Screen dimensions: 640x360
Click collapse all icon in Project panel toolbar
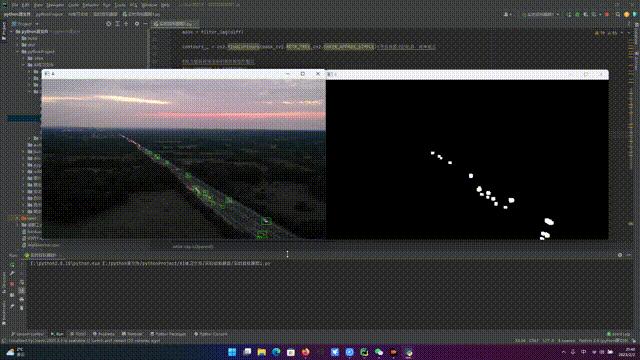pos(126,24)
